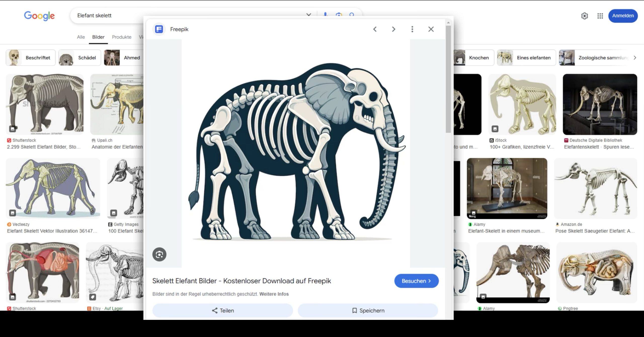Click 'Skelett Elefant Bilder - Kostenloser Download' heading

[242, 281]
